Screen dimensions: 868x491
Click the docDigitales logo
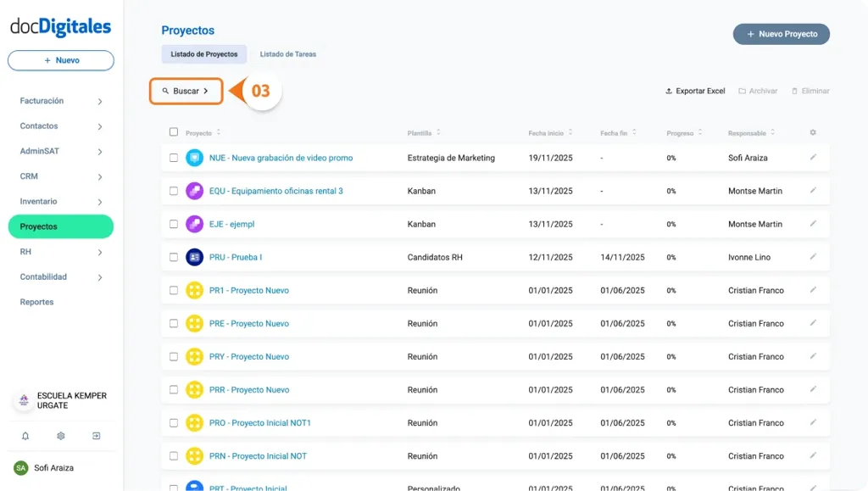pyautogui.click(x=60, y=27)
